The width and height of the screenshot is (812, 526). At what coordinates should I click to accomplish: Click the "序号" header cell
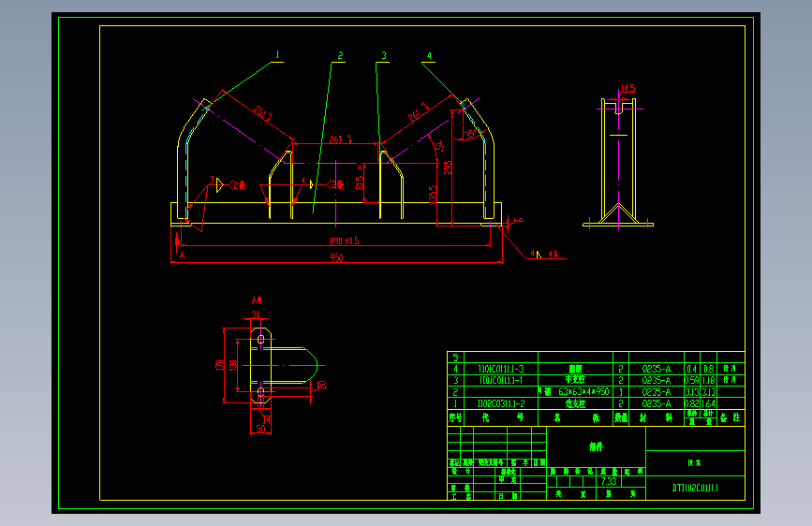coord(456,417)
